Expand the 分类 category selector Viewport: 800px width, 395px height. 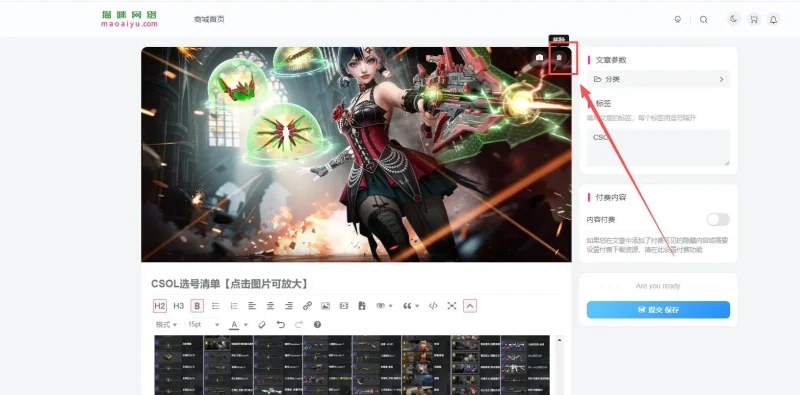(x=658, y=79)
